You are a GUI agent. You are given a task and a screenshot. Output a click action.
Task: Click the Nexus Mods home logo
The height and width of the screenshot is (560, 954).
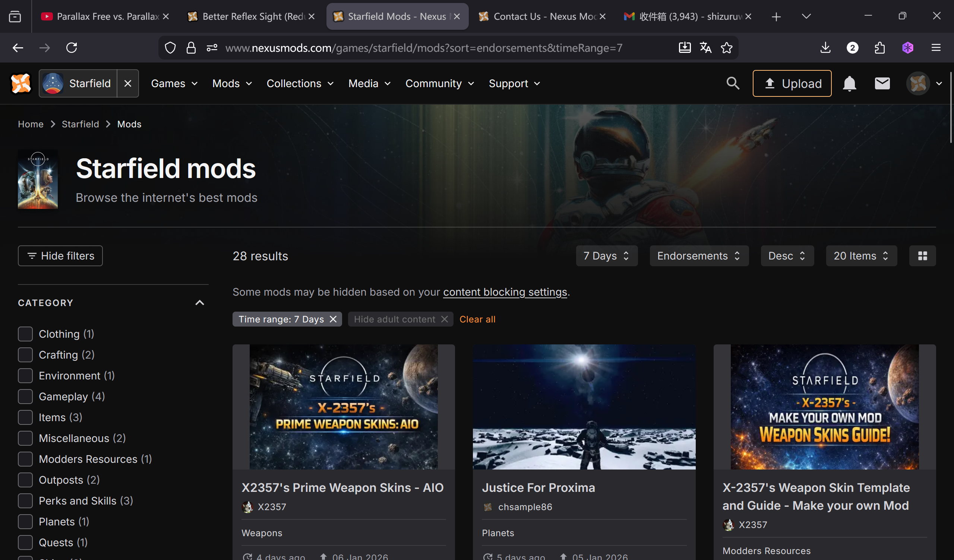[x=21, y=83]
